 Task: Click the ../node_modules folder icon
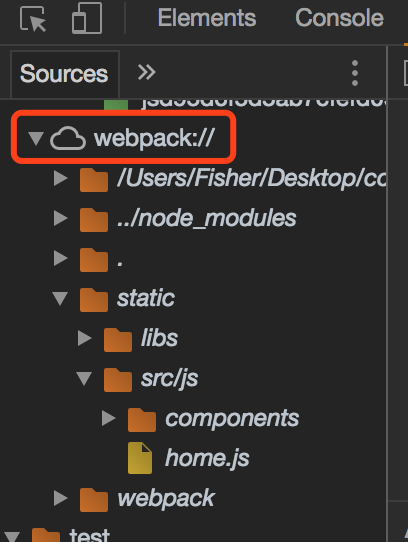[94, 219]
